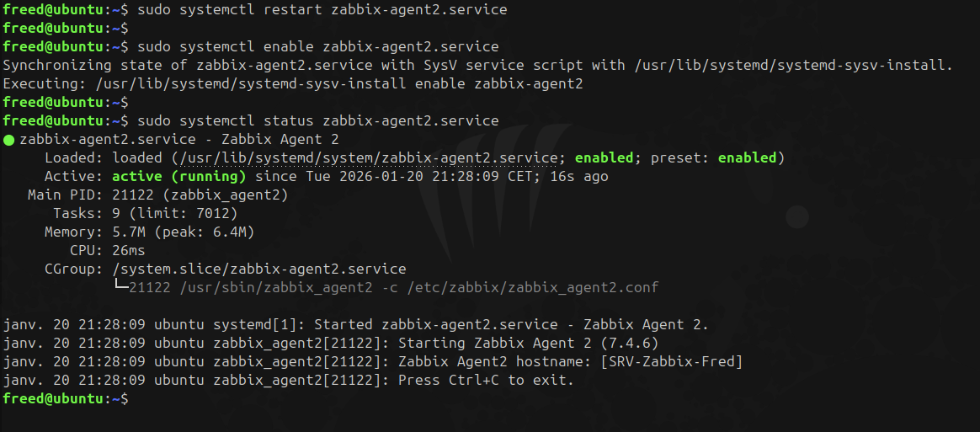Click the CGroup path /system.slice/zabbix-agent2.service
Image resolution: width=980 pixels, height=432 pixels.
(x=258, y=269)
